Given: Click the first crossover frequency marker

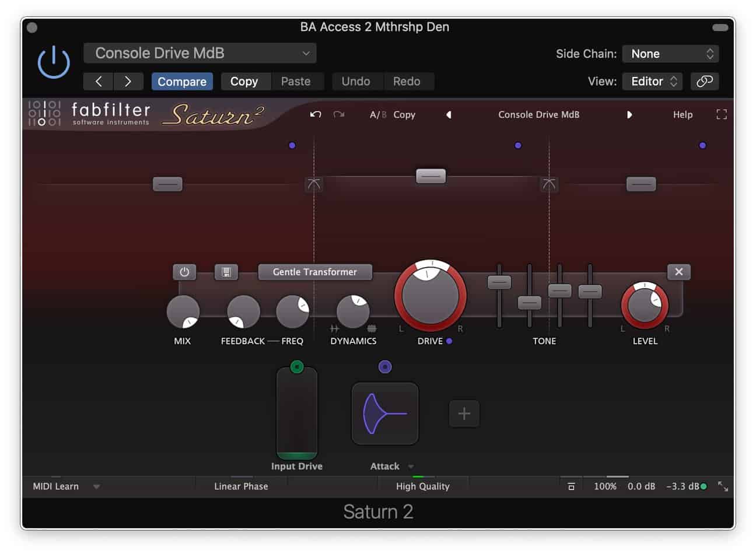Looking at the screenshot, I should click(314, 184).
